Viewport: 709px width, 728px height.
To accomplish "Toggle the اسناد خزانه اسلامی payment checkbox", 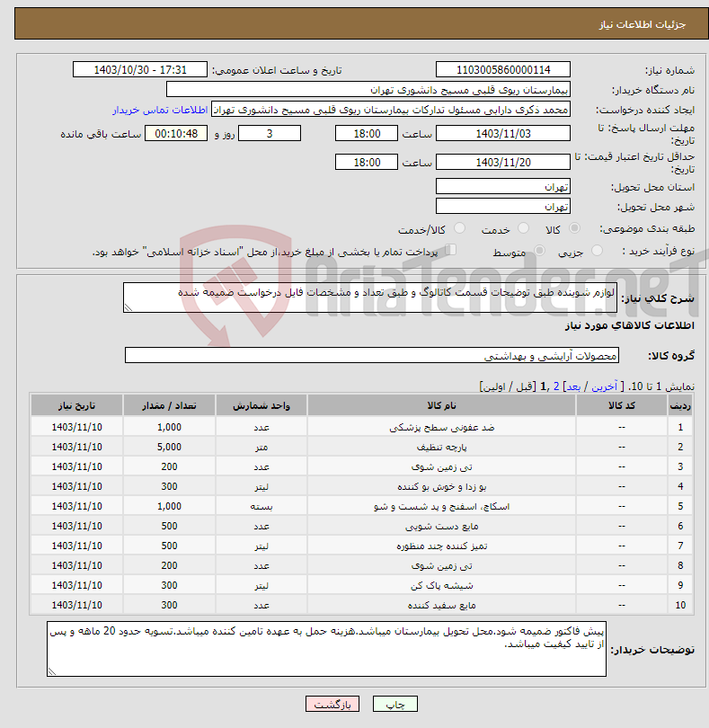I will pyautogui.click(x=450, y=250).
